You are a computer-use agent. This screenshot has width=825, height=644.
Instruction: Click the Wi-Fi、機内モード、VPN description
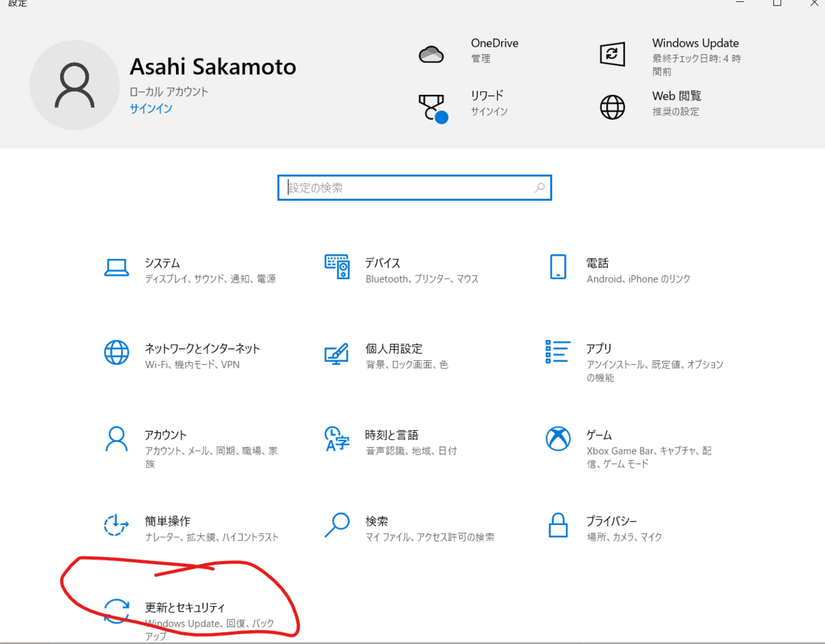[x=192, y=364]
